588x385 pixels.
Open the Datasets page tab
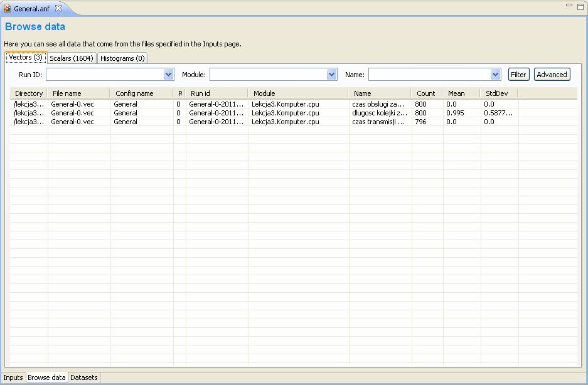(x=84, y=377)
